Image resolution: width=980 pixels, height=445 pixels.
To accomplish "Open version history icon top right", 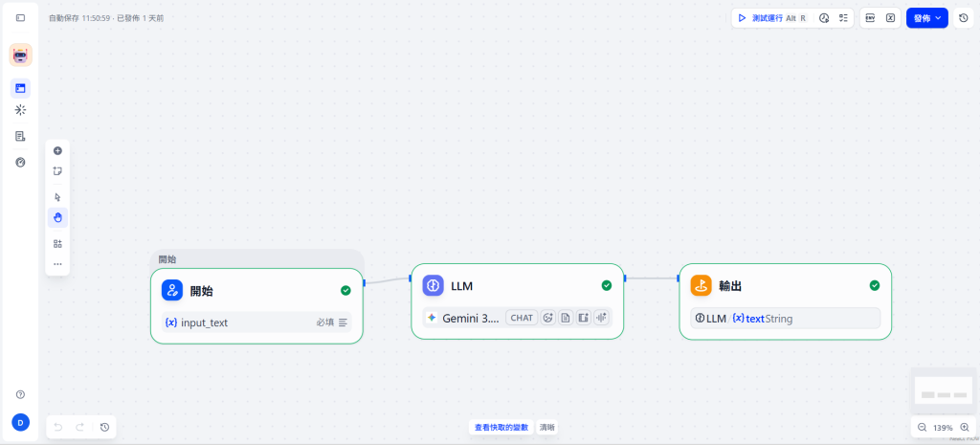I will (963, 18).
